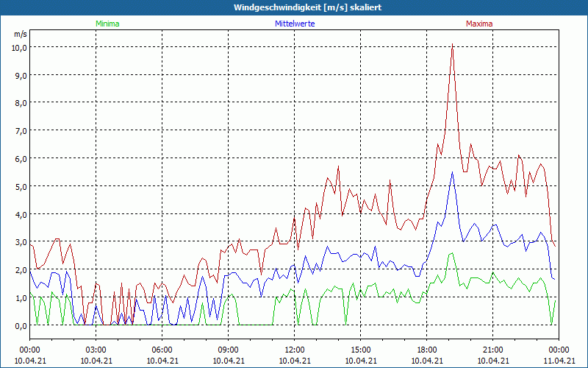Viewport: 588px width, 368px height.
Task: Click the '2,0' y-axis value
Action: click(x=21, y=269)
